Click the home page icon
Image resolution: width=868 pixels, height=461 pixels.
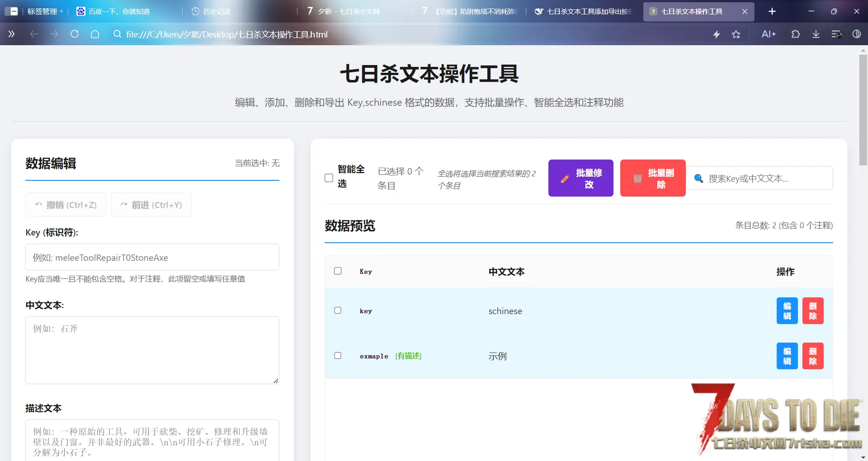pos(95,34)
